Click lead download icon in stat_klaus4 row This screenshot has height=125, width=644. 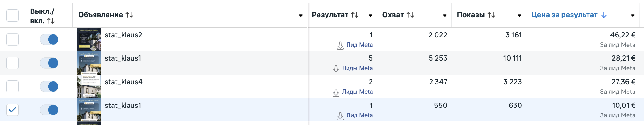(336, 92)
